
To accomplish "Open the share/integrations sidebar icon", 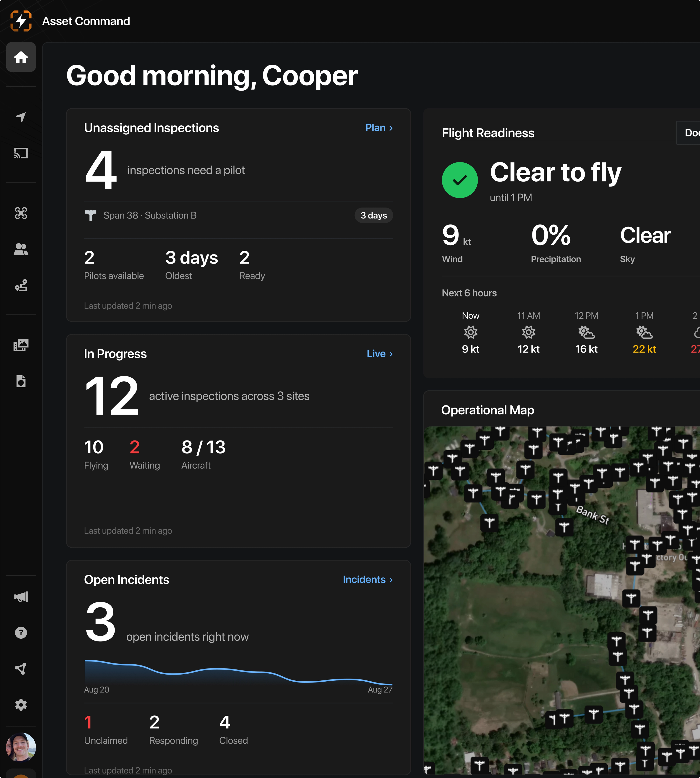I will pyautogui.click(x=21, y=668).
